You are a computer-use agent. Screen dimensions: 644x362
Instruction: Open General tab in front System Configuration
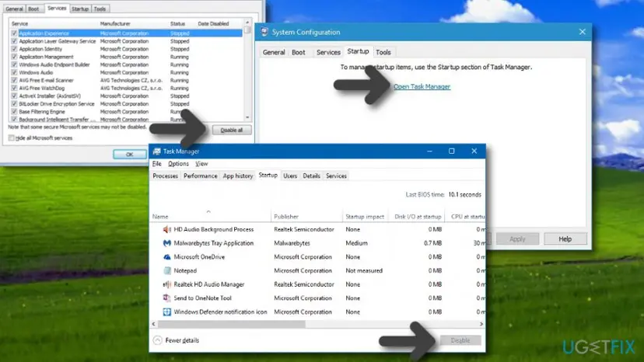click(x=274, y=52)
